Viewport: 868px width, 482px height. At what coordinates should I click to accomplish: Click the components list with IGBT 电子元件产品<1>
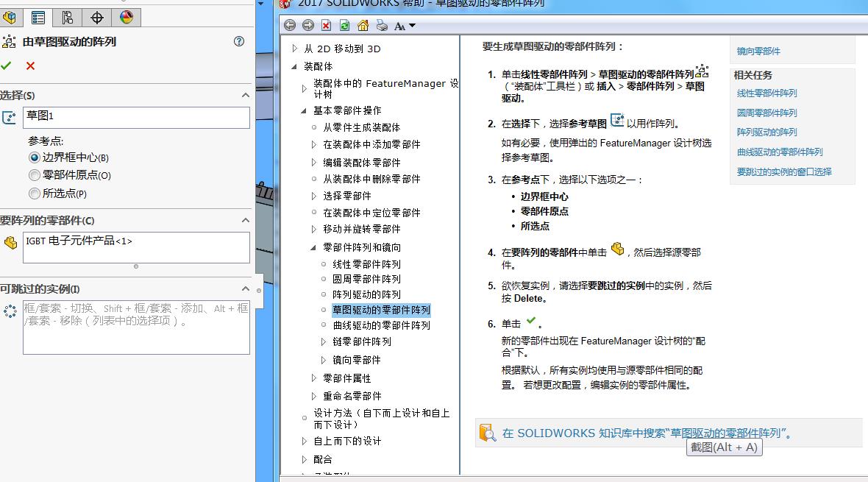point(136,247)
